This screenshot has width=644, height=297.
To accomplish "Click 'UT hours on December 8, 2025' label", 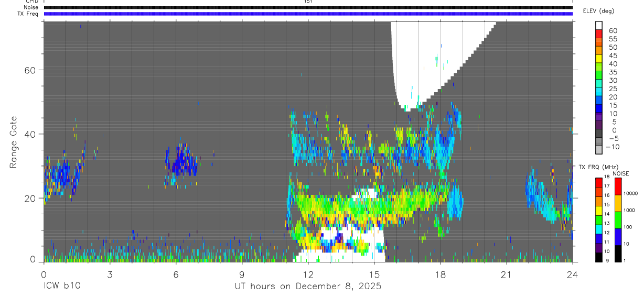I will pos(307,286).
